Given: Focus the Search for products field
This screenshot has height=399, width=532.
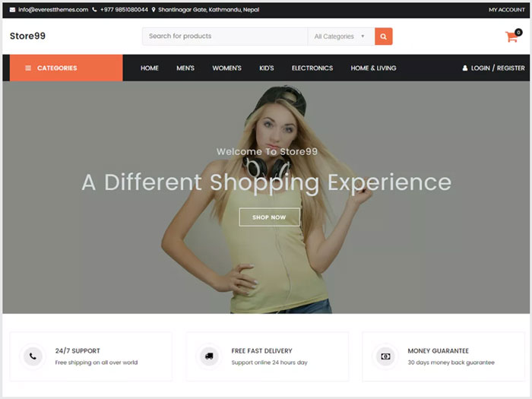Looking at the screenshot, I should (224, 36).
